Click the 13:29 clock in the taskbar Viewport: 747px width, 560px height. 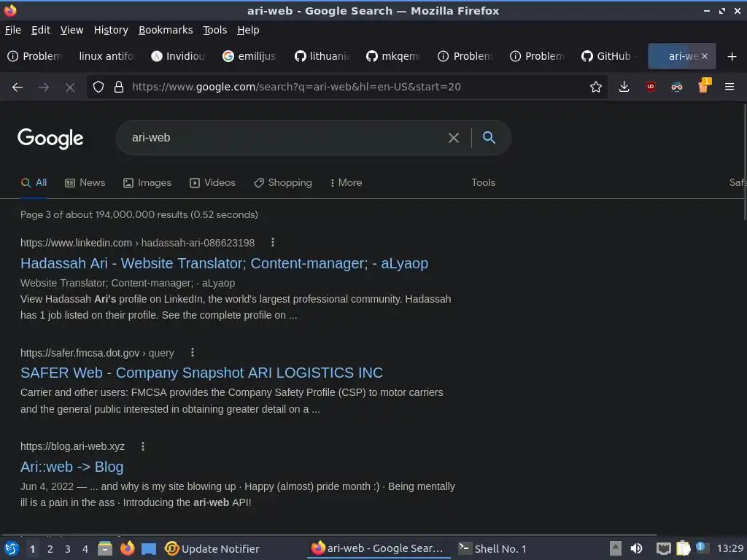[x=729, y=548]
